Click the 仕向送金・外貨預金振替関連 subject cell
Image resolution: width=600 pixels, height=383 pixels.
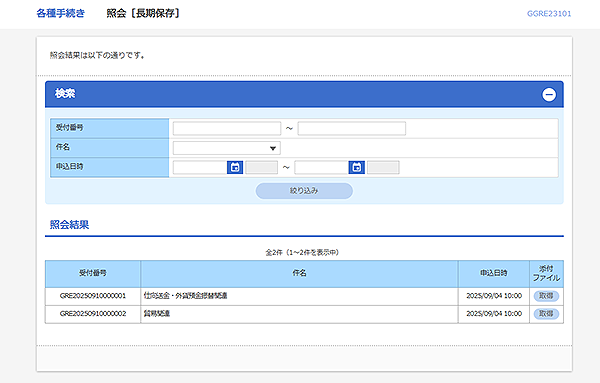299,296
